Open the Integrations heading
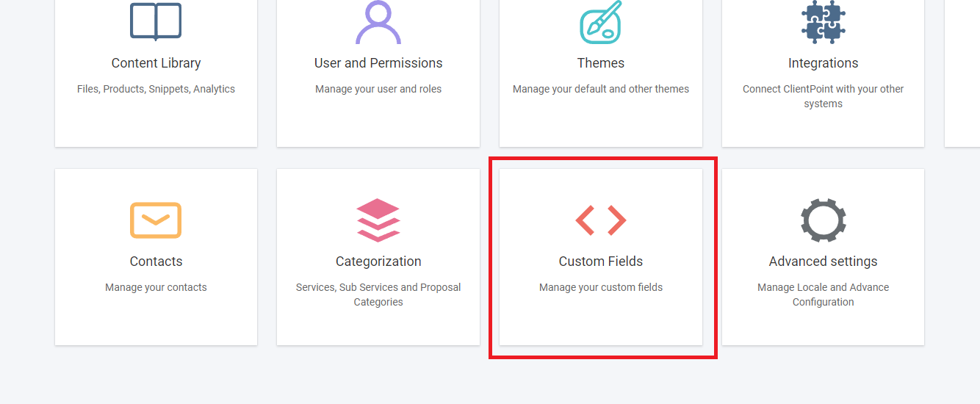Screen dimensions: 980x404 pyautogui.click(x=824, y=63)
